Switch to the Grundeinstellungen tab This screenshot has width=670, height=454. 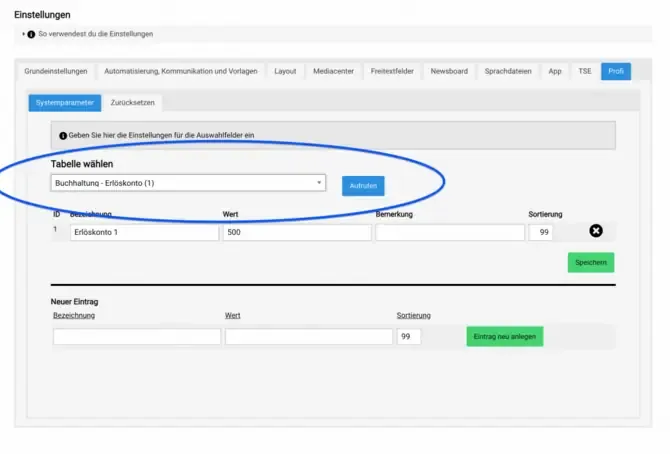pyautogui.click(x=56, y=71)
